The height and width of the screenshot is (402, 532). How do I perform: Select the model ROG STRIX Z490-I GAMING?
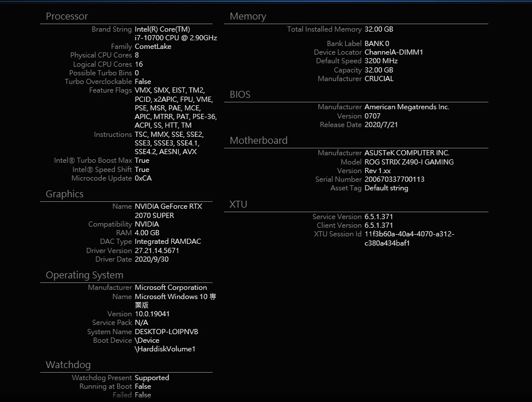pos(409,162)
